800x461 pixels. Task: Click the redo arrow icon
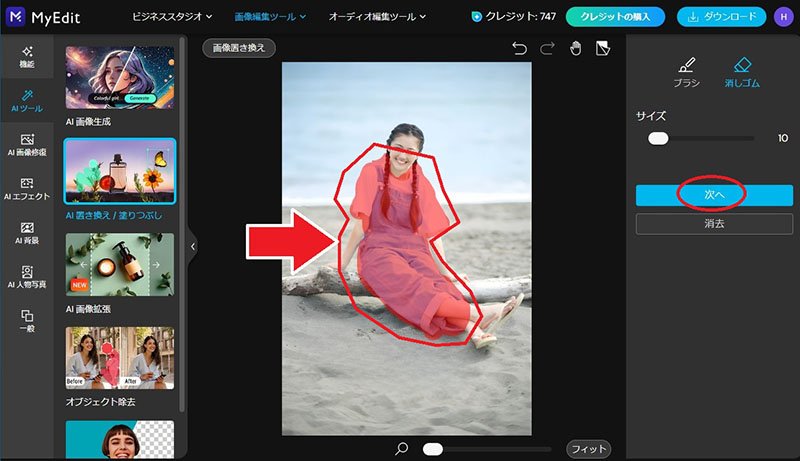pos(547,48)
